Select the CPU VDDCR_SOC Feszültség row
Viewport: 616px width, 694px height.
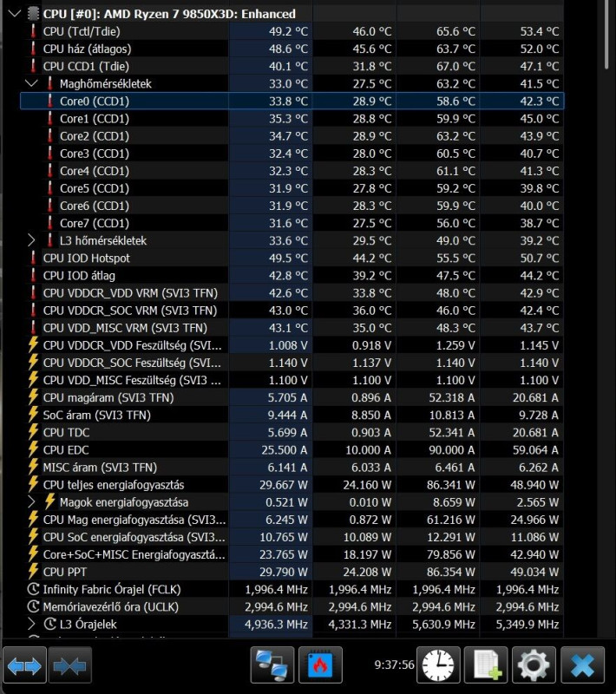[292, 363]
